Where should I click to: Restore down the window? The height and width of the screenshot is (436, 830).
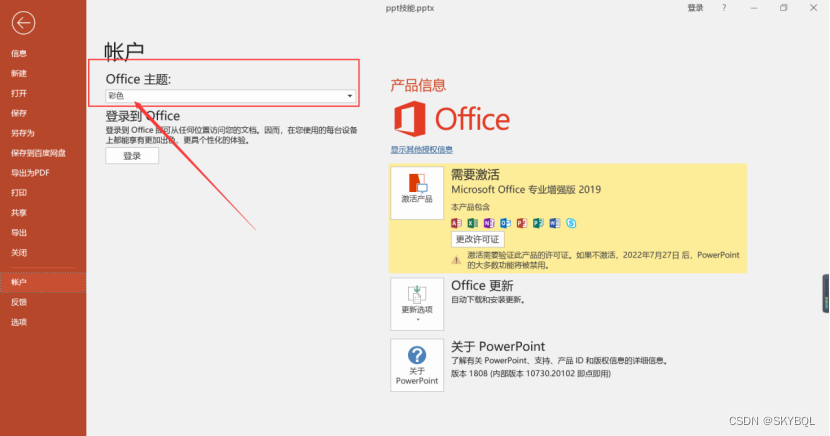tap(784, 8)
